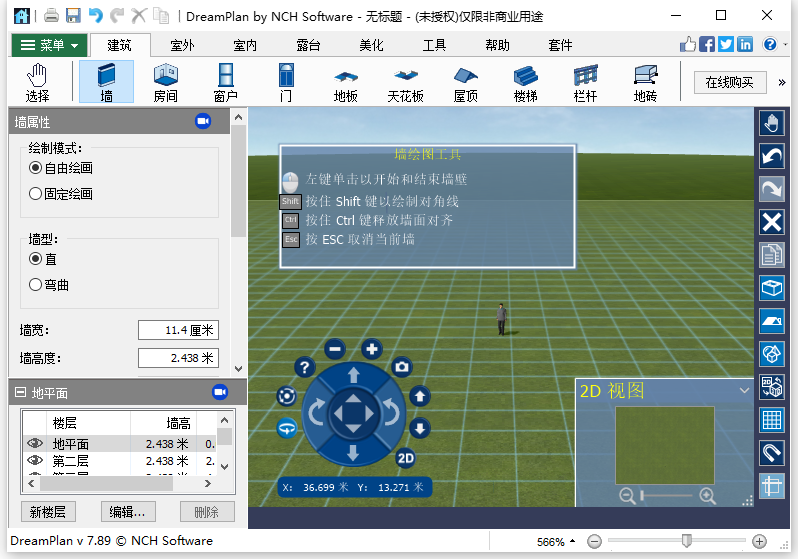Screen dimensions: 798x559
Task: Click the Facebook share icon
Action: 706,44
